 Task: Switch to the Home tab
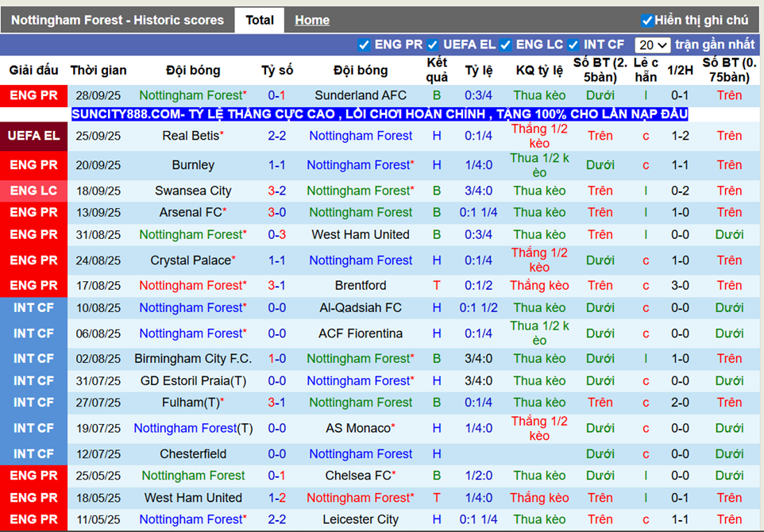click(312, 21)
